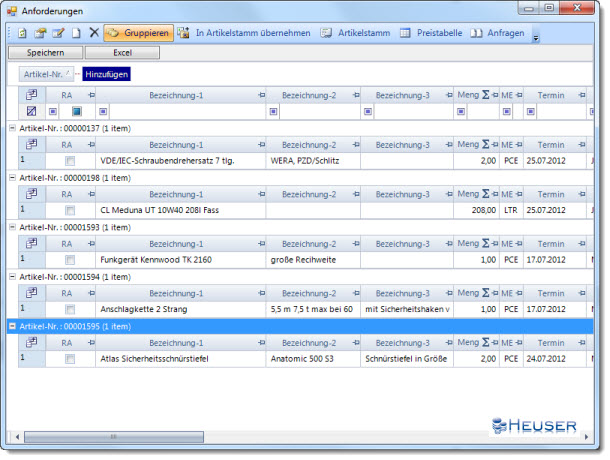Click field chooser icon in group 00000137 header
Screen dimensions: 610x460
32,145
